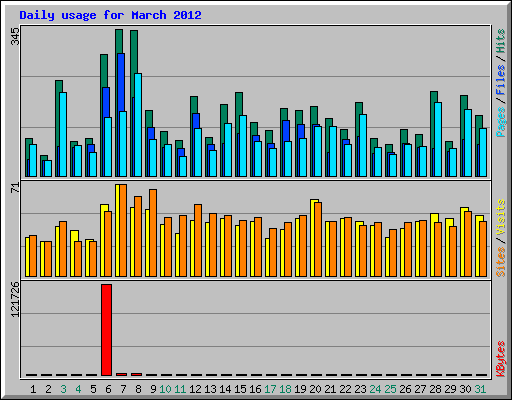Screen dimensions: 512x400
Task: Click day label 27 on the x-axis
Action: (x=420, y=389)
